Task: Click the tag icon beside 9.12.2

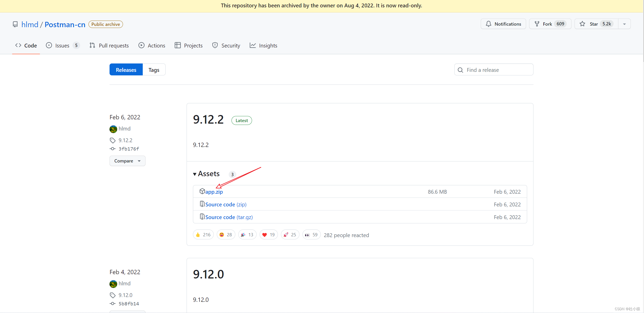Action: click(x=113, y=140)
